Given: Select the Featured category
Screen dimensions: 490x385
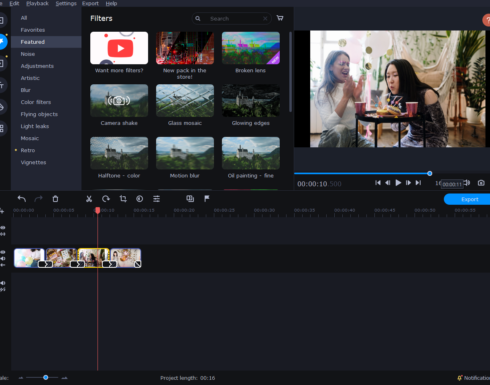Looking at the screenshot, I should pos(46,42).
